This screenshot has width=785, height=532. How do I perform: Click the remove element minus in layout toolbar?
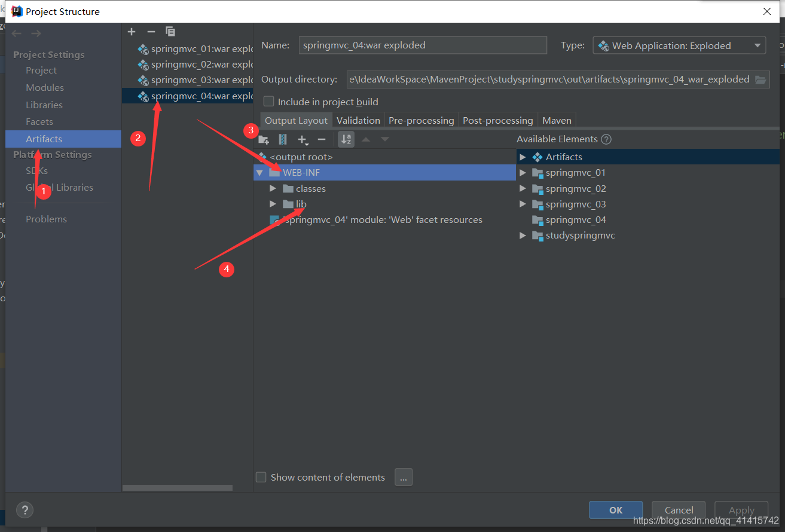coord(322,139)
